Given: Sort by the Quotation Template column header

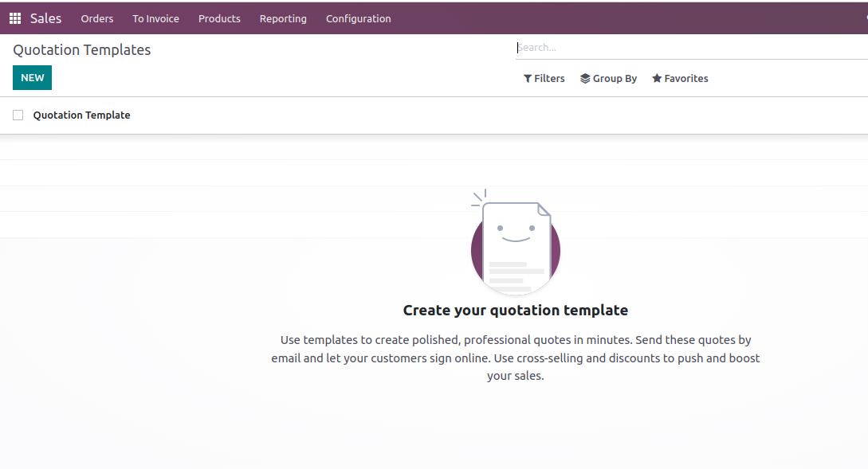Looking at the screenshot, I should (81, 115).
